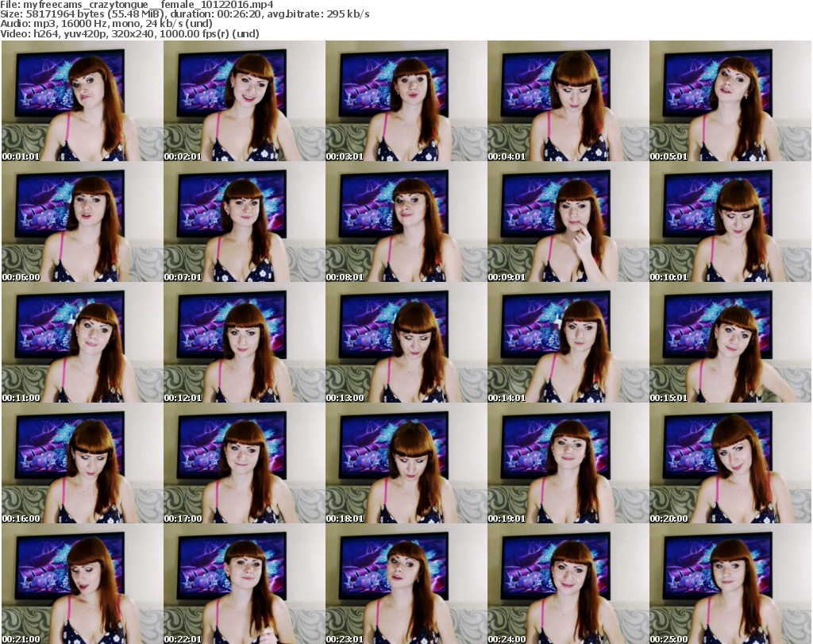The height and width of the screenshot is (644, 813).
Task: Select the Audio mp3 16000 Hz info line
Action: 106,24
